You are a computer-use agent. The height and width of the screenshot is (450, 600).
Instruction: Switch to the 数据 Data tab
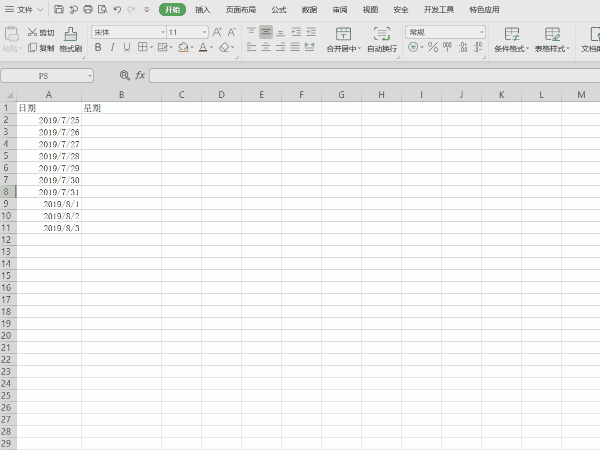point(309,10)
